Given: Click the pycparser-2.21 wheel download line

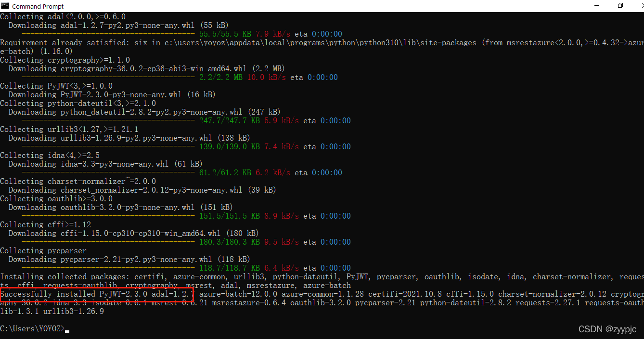Looking at the screenshot, I should [129, 260].
